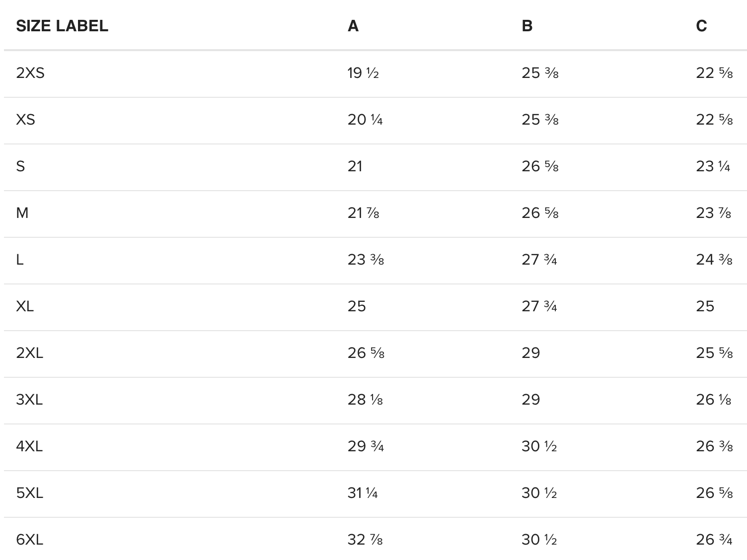Screen dimensions: 747x560
Task: Select the 21 ⅞ measurement for M
Action: point(364,213)
